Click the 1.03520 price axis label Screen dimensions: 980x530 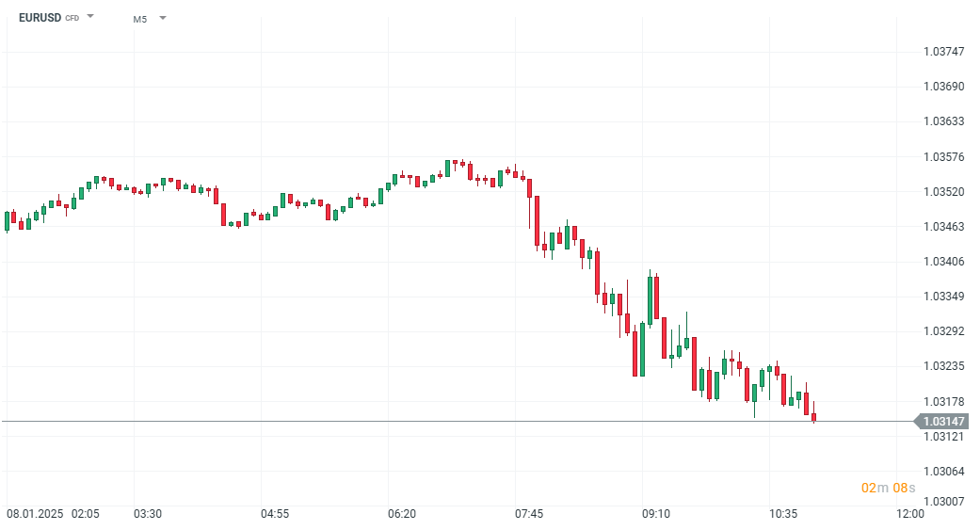pos(942,192)
